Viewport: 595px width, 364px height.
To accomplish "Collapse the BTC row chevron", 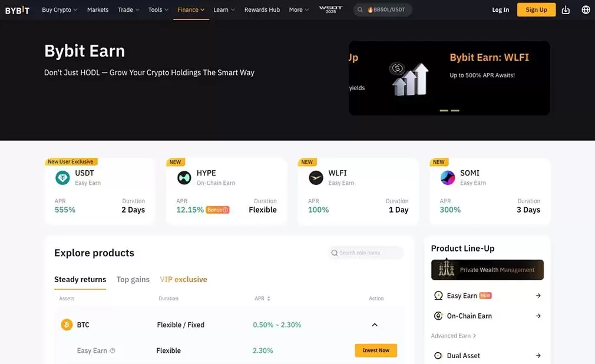I will (x=375, y=325).
